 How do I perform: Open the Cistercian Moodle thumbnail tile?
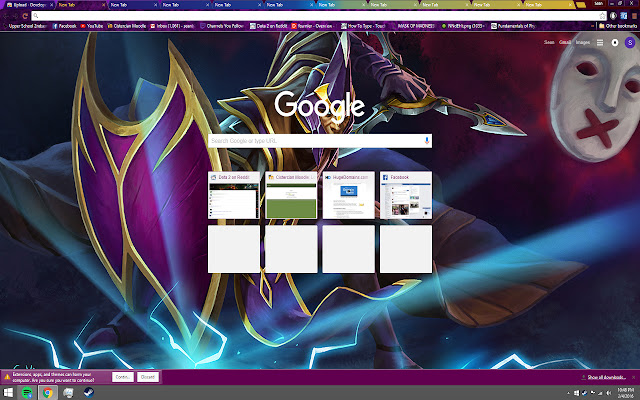[x=291, y=195]
